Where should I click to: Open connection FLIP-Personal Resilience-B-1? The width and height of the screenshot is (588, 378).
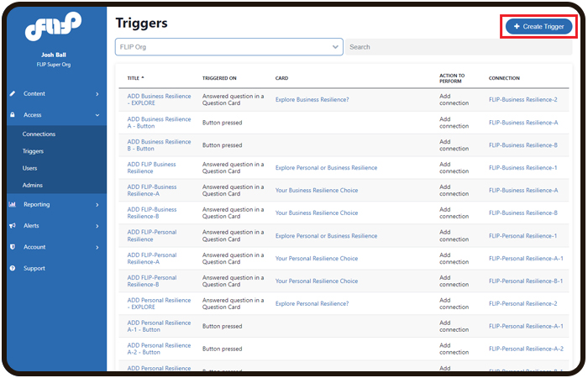[x=526, y=281]
